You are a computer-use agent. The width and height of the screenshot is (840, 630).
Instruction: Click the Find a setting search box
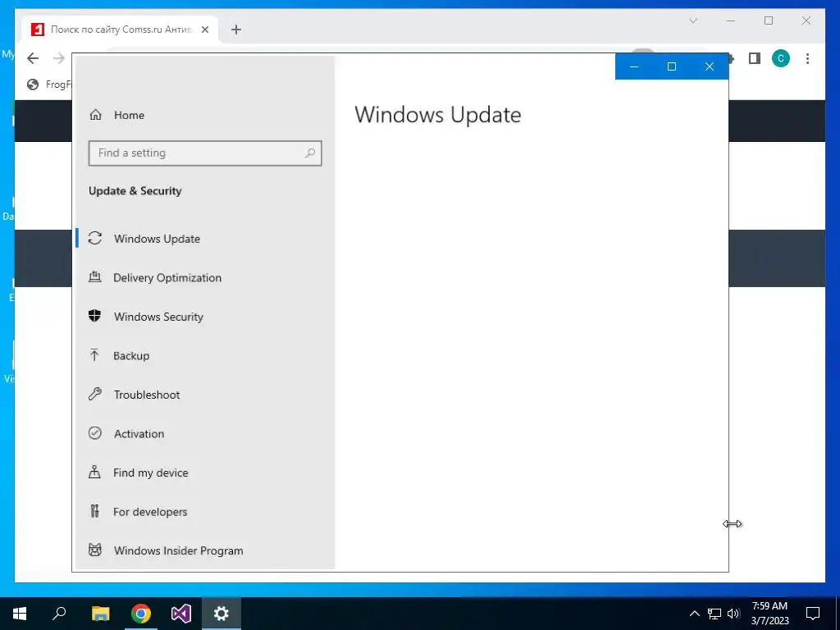pyautogui.click(x=205, y=153)
